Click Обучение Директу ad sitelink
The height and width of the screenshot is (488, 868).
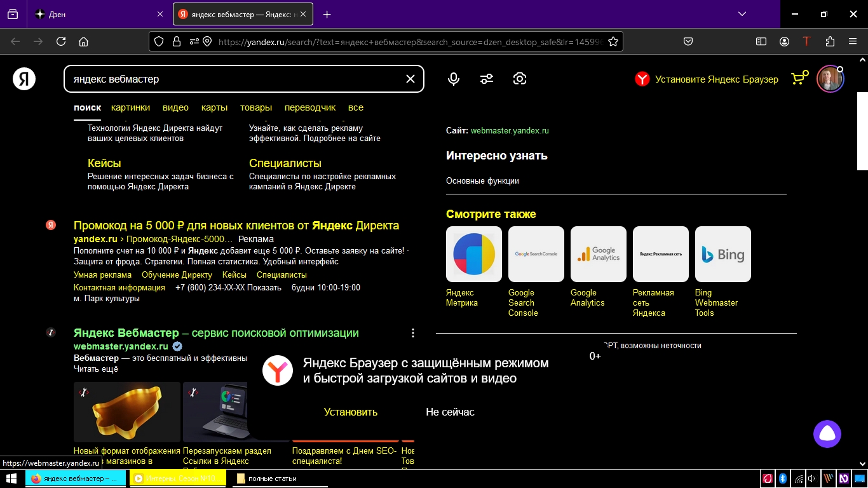click(177, 275)
